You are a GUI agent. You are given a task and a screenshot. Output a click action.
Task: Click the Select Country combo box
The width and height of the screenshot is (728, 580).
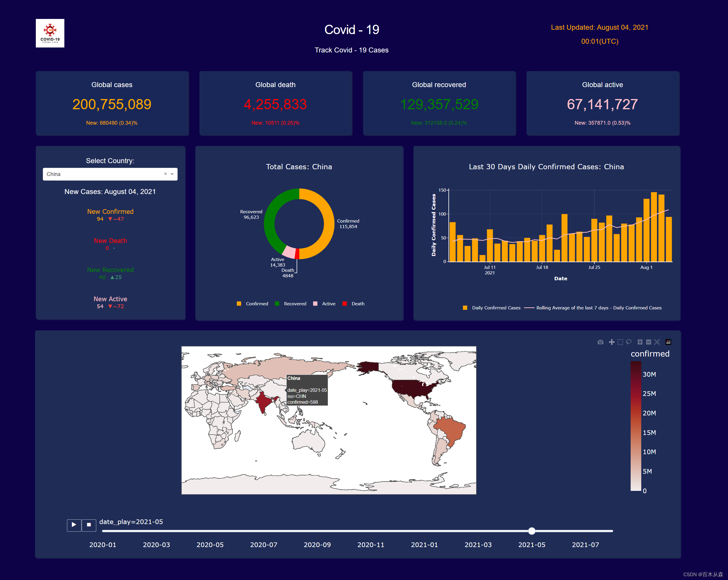coord(110,174)
